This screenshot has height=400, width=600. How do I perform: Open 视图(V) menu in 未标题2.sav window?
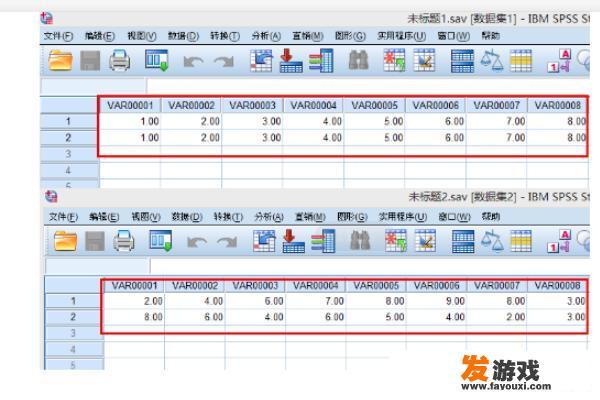pos(146,217)
